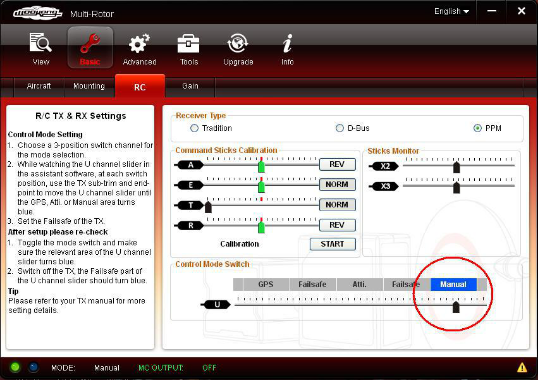Open the Info icon
Image resolution: width=539 pixels, height=381 pixels.
pos(287,43)
